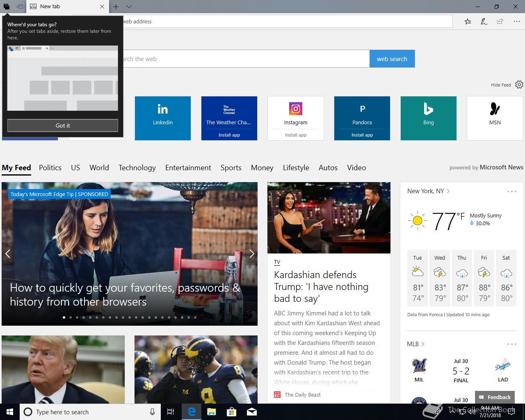This screenshot has width=525, height=420.
Task: Open the Windows Start menu
Action: (x=10, y=412)
